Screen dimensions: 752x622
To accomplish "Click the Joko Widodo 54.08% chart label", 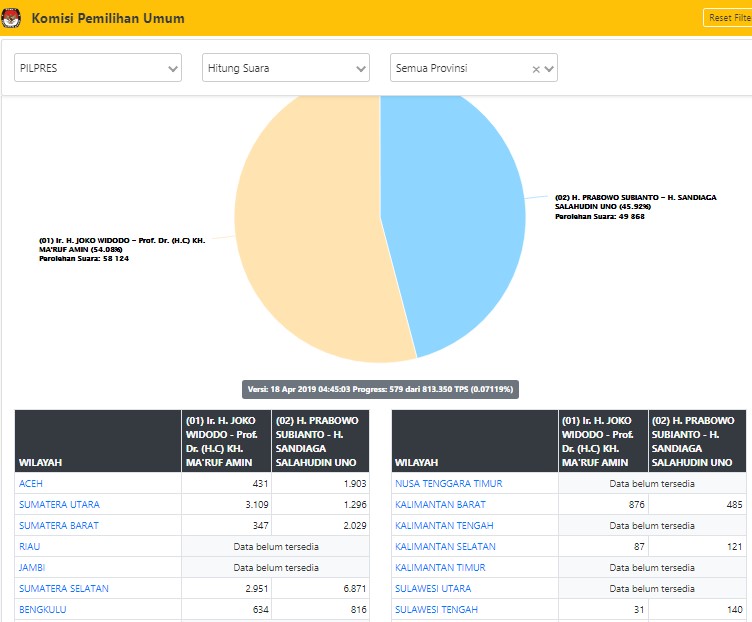I will pyautogui.click(x=122, y=249).
